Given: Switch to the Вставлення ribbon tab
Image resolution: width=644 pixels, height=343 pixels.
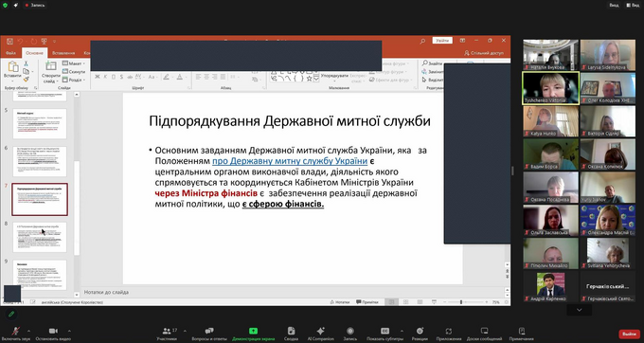Looking at the screenshot, I should [63, 53].
